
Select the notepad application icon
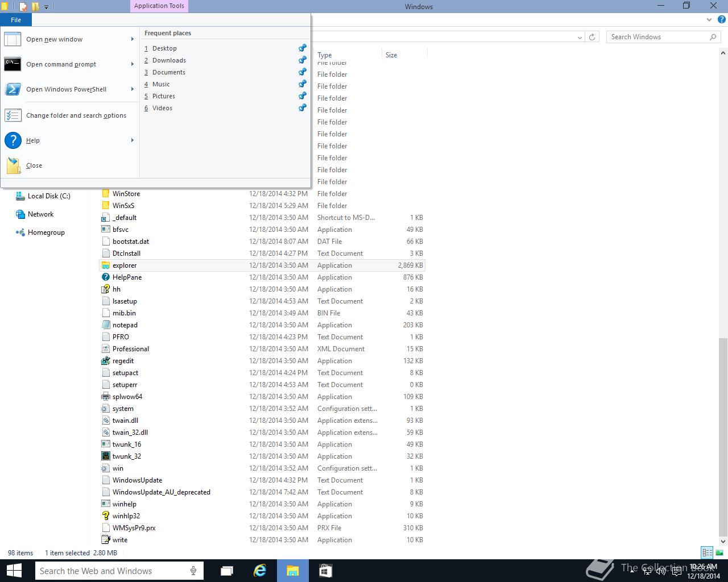105,325
